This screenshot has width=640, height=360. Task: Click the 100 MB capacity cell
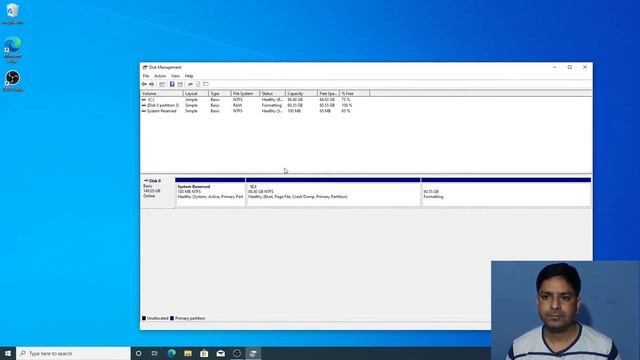294,111
